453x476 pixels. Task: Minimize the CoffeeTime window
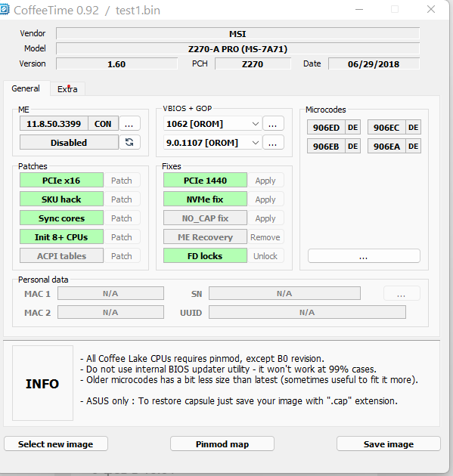(x=359, y=9)
